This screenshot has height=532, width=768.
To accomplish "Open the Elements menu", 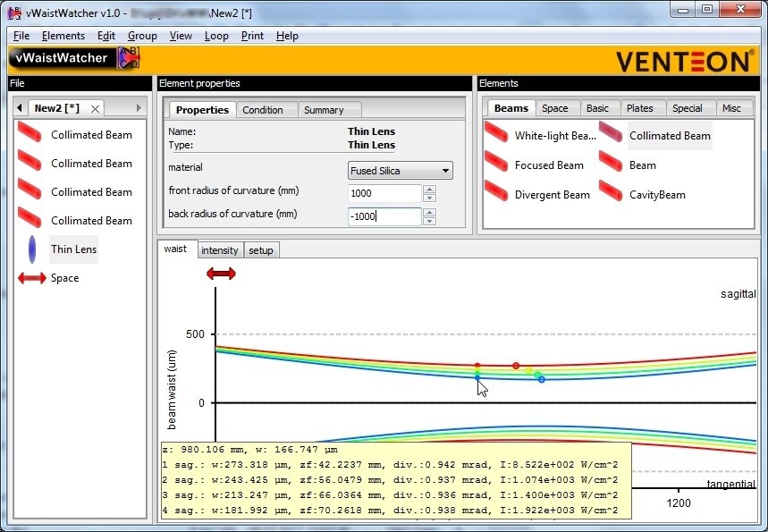I will (63, 36).
